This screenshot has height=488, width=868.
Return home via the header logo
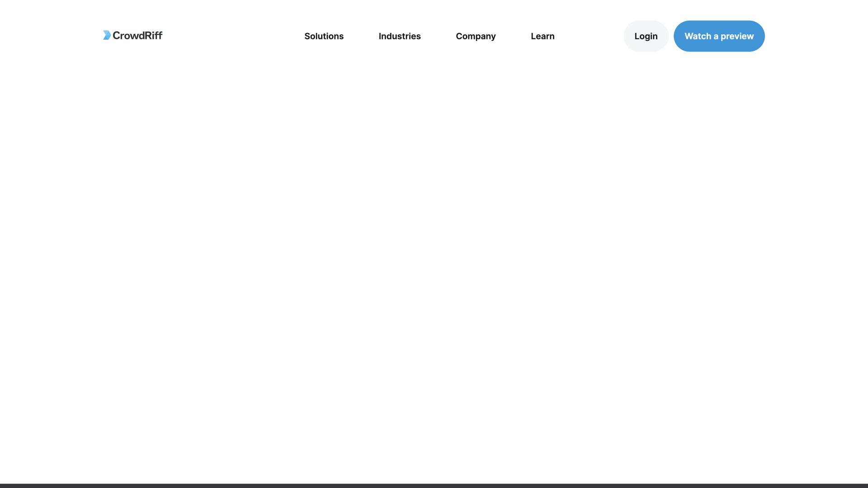pos(132,35)
